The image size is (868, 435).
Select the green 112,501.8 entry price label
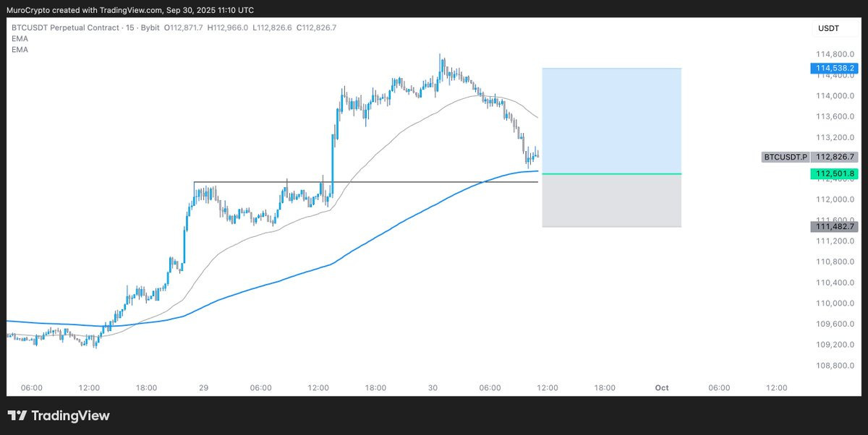(834, 173)
